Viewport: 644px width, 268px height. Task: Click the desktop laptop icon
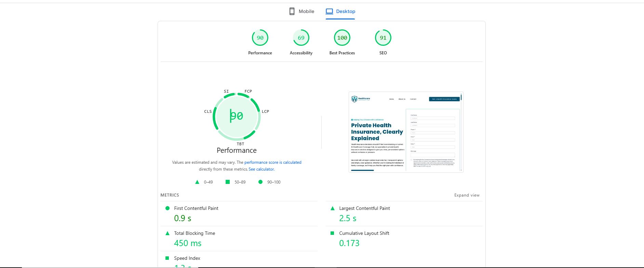329,11
